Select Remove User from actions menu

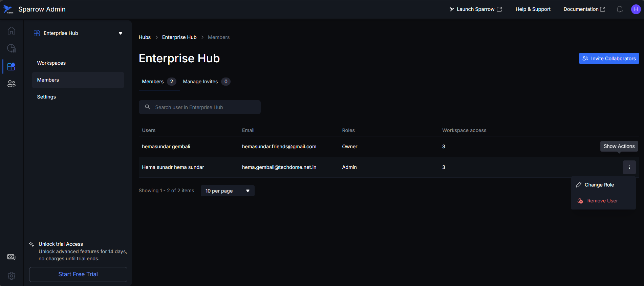click(x=602, y=201)
